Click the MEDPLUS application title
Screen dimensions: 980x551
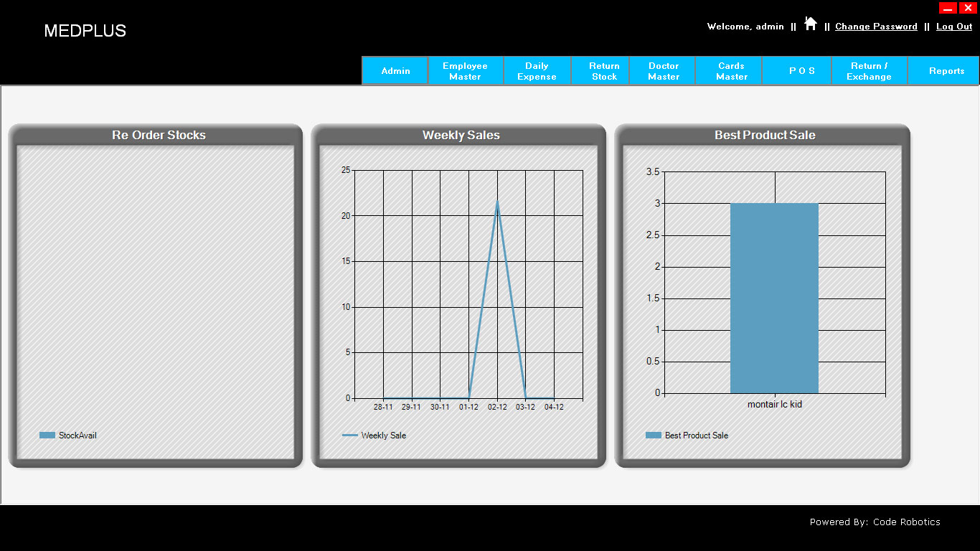85,31
